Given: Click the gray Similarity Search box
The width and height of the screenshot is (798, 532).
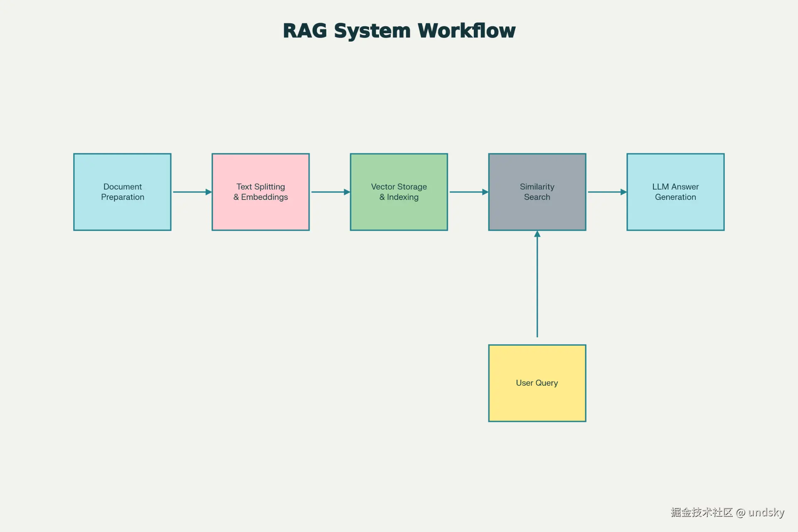Looking at the screenshot, I should tap(537, 192).
